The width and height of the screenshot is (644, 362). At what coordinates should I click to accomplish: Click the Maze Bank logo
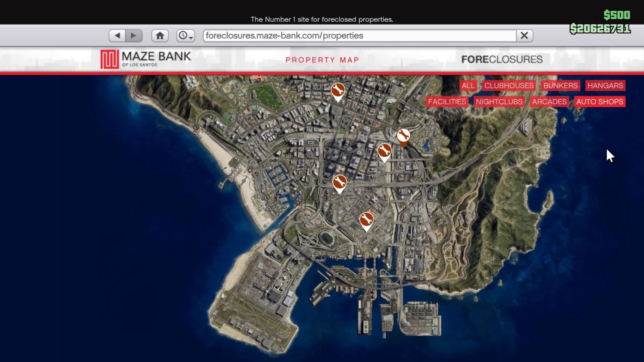coord(146,59)
